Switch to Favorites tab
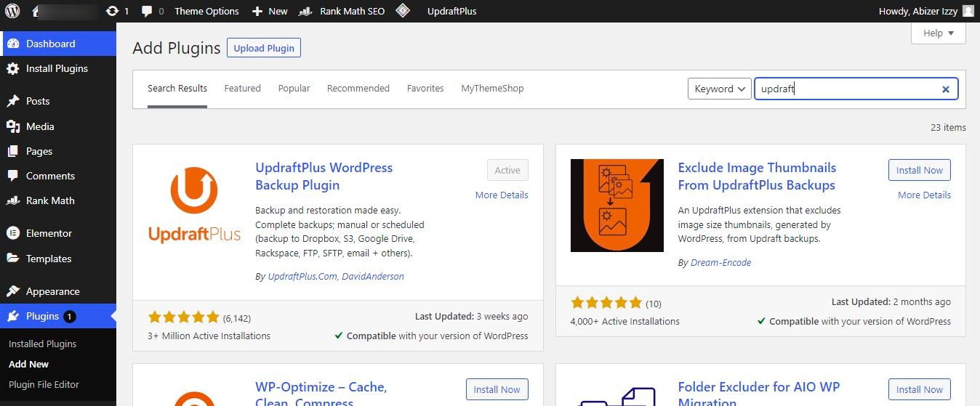The height and width of the screenshot is (406, 980). [425, 89]
